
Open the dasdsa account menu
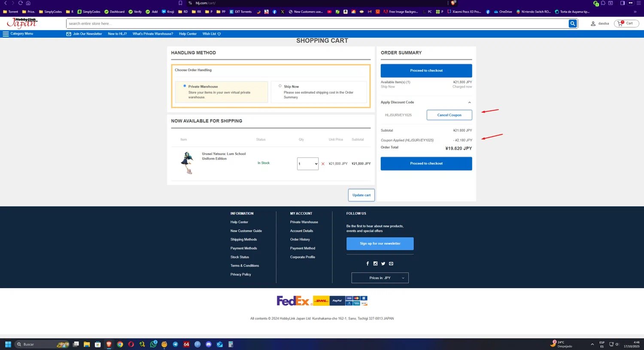click(x=600, y=24)
